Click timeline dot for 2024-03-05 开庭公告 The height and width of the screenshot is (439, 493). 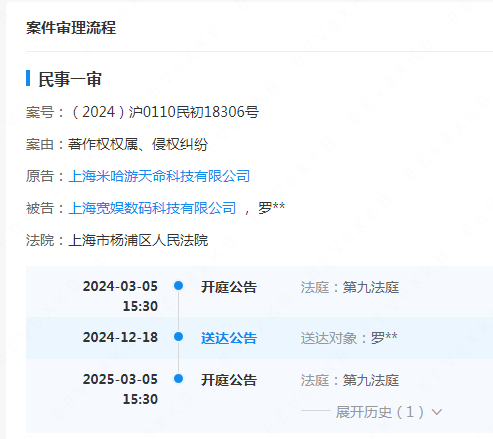[179, 286]
